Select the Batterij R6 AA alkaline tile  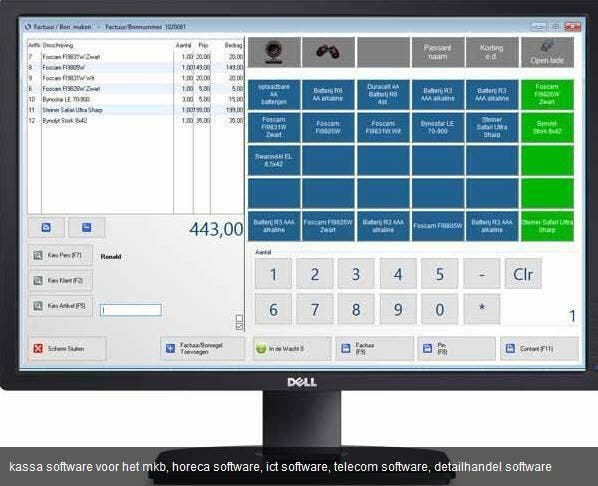click(328, 95)
